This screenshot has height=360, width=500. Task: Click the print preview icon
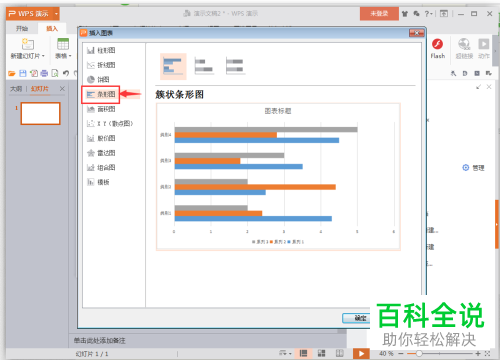[55, 73]
